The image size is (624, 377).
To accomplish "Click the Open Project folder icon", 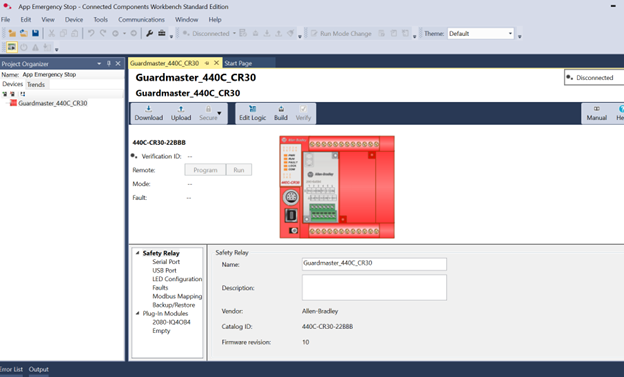I will (24, 33).
